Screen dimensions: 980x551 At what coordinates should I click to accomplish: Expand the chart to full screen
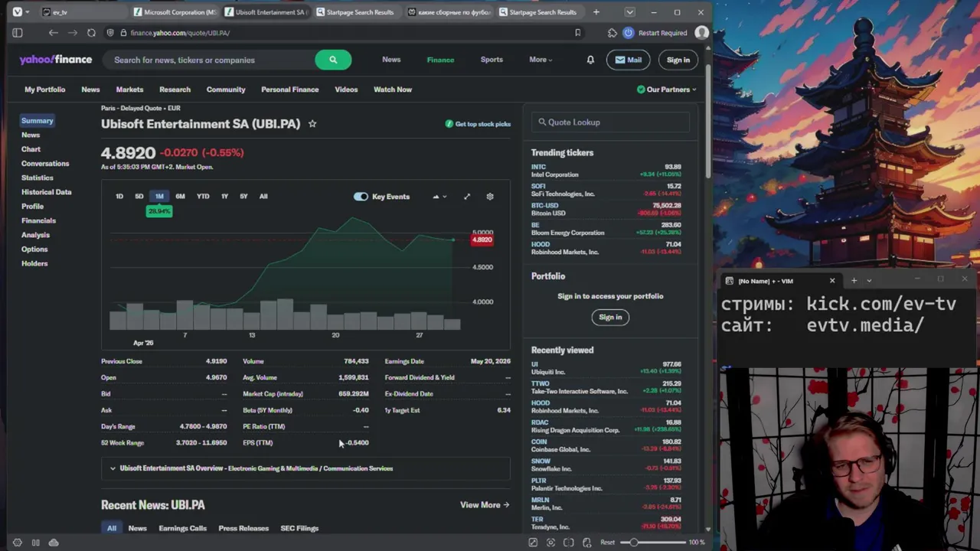click(x=467, y=197)
